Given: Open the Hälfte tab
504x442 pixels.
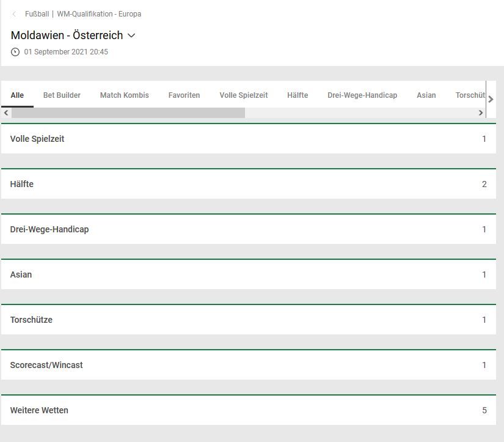Looking at the screenshot, I should click(x=298, y=95).
